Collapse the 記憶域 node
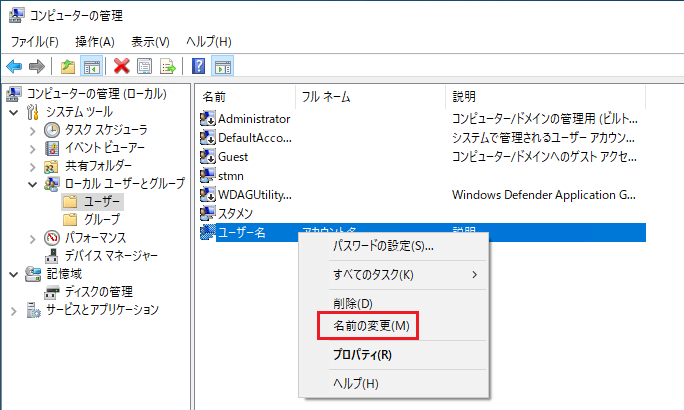The image size is (684, 410). [14, 274]
